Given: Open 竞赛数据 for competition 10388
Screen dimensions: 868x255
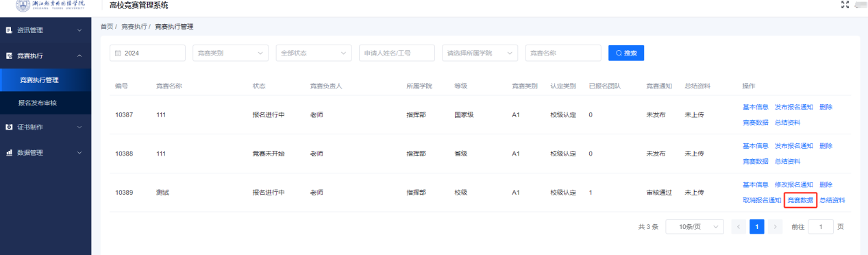Looking at the screenshot, I should click(x=755, y=161).
